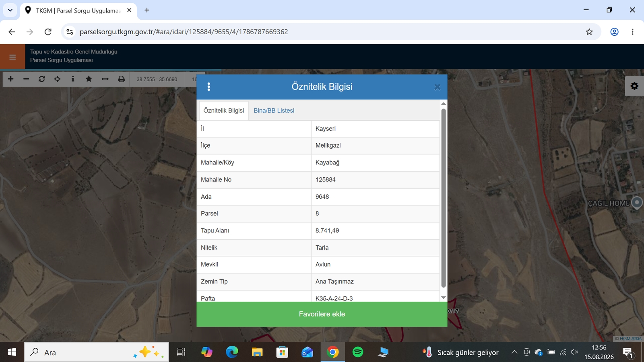Open favorites star in the map toolbar
Image resolution: width=644 pixels, height=362 pixels.
[x=89, y=79]
